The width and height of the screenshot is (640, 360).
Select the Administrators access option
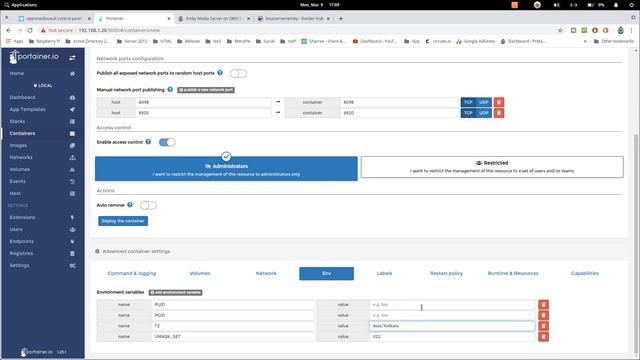click(x=226, y=169)
